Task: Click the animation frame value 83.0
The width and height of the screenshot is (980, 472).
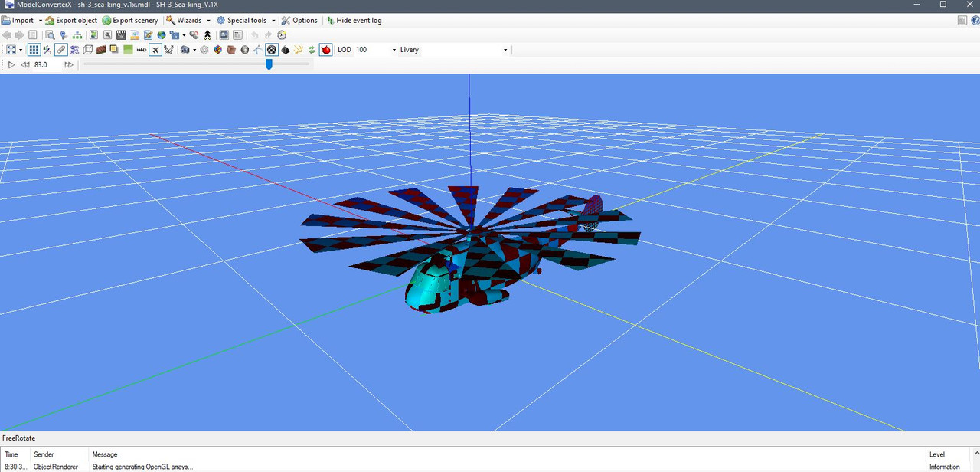Action: coord(41,65)
